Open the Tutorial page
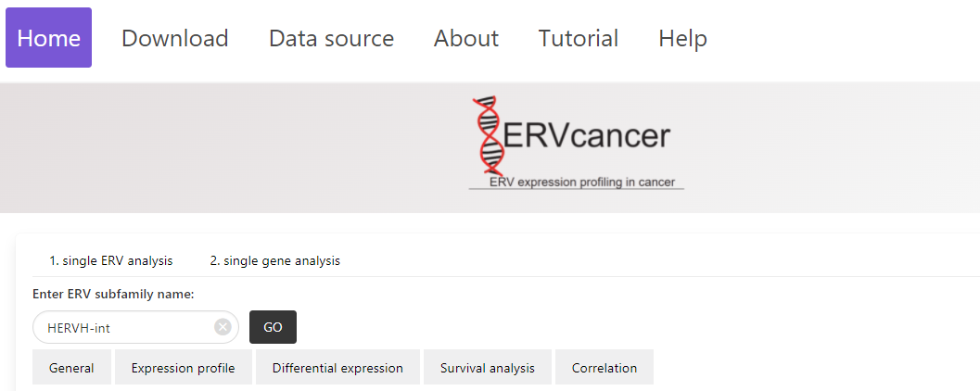 (x=578, y=38)
